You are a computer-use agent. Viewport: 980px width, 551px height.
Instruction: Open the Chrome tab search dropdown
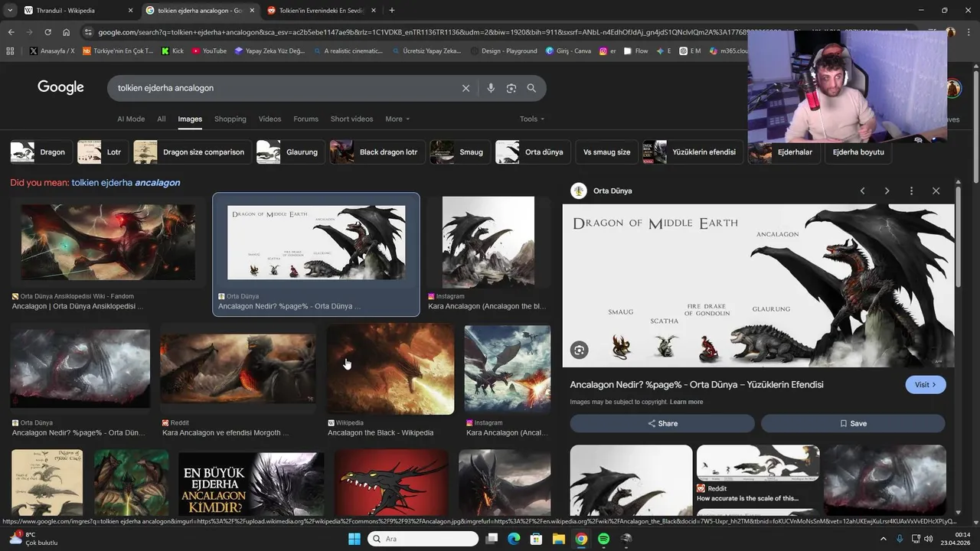[x=10, y=10]
